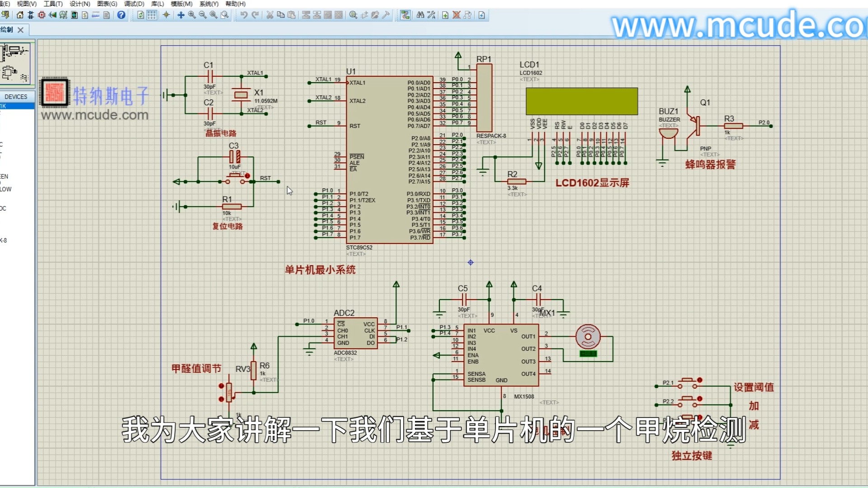868x488 pixels.
Task: Copy selection to the clipboard
Action: pos(281,15)
